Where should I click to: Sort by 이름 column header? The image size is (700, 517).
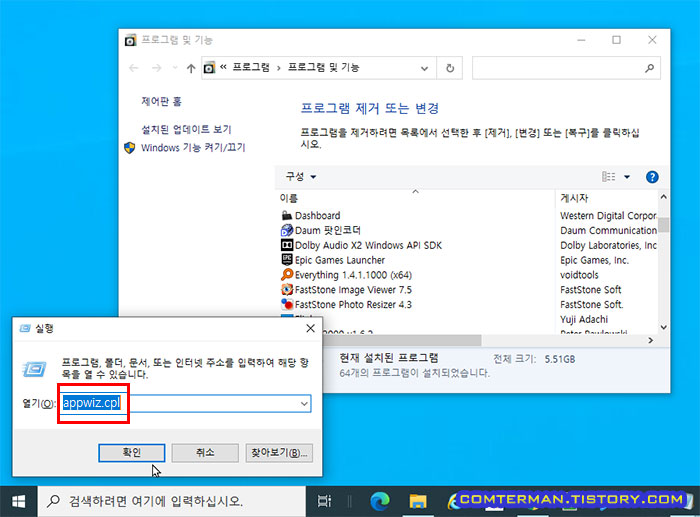pos(288,198)
